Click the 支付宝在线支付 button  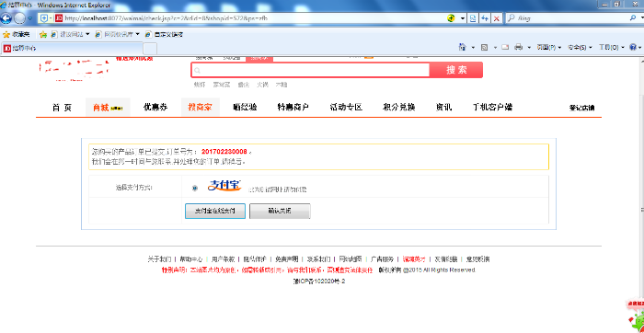(x=214, y=211)
